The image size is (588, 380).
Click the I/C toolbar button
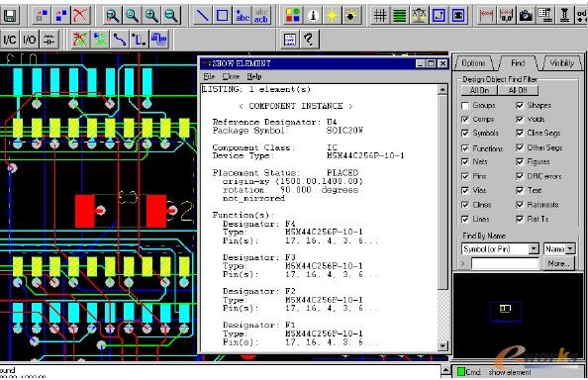click(10, 39)
